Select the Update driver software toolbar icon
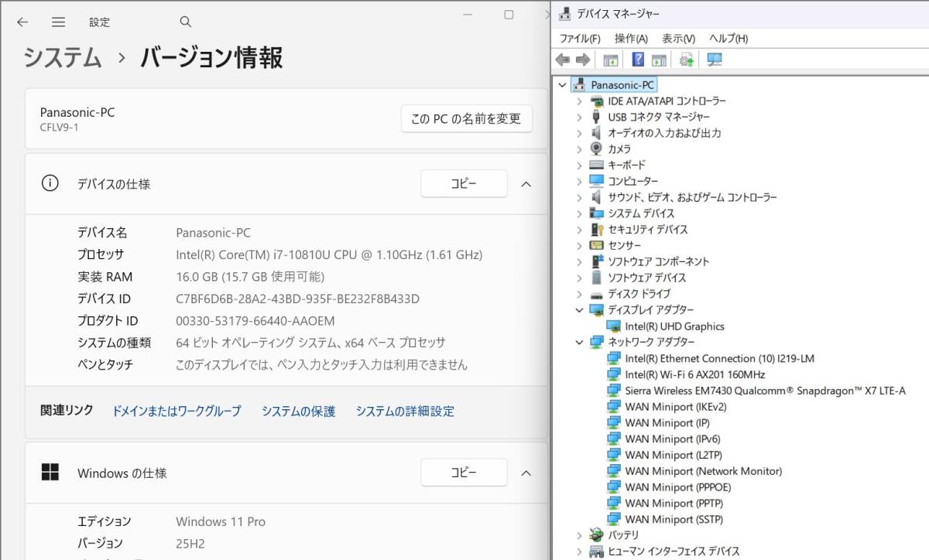Screen dimensions: 929x560 (686, 60)
